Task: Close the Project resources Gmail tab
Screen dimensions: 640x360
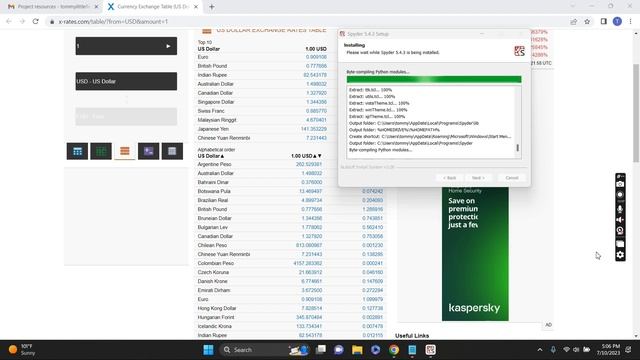Action: 96,7
